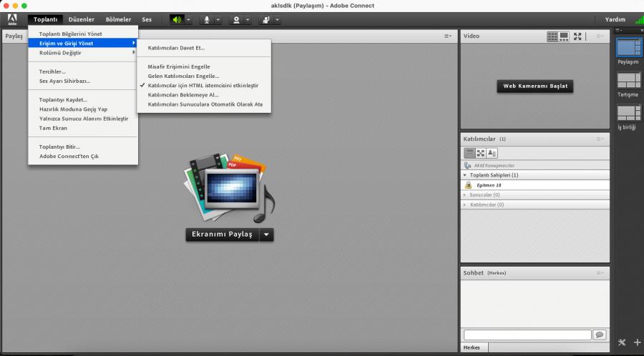Select Katılımcıları Davet Et menu item

point(176,48)
